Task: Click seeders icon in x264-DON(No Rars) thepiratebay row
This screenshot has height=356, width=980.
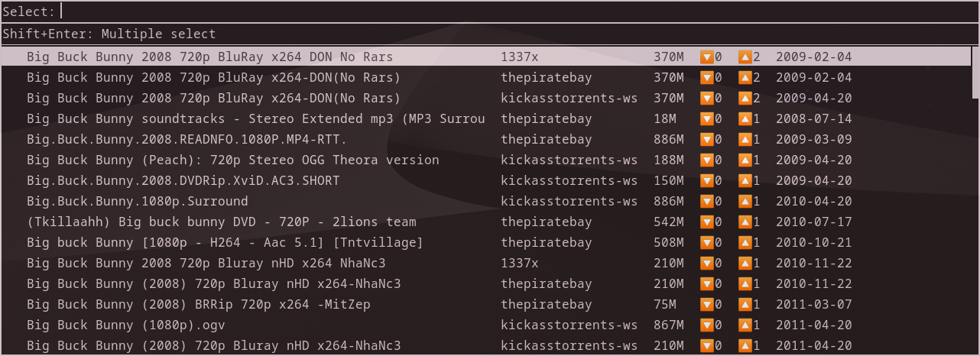Action: [745, 77]
